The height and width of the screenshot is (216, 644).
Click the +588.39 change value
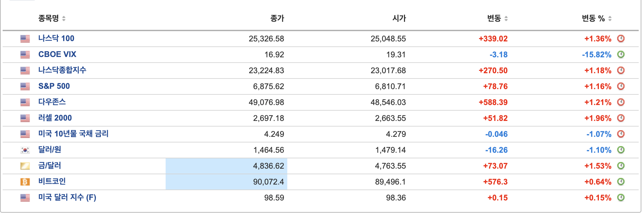pyautogui.click(x=493, y=102)
